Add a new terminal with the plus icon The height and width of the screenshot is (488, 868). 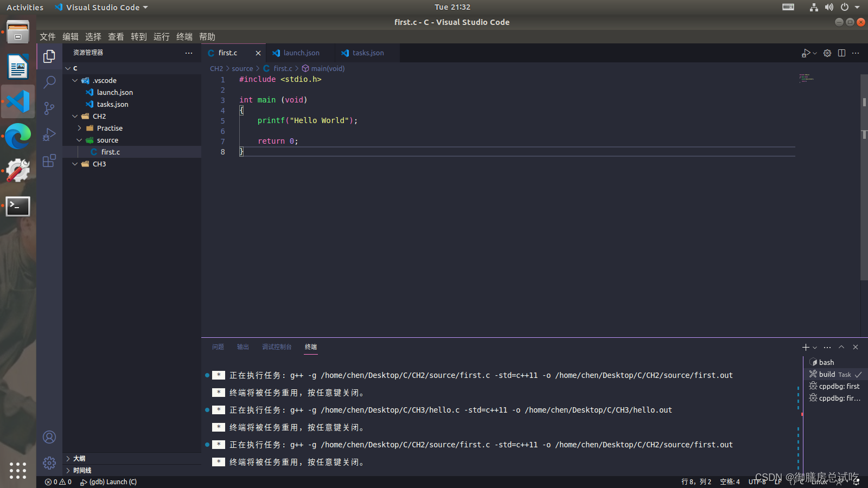(x=805, y=347)
